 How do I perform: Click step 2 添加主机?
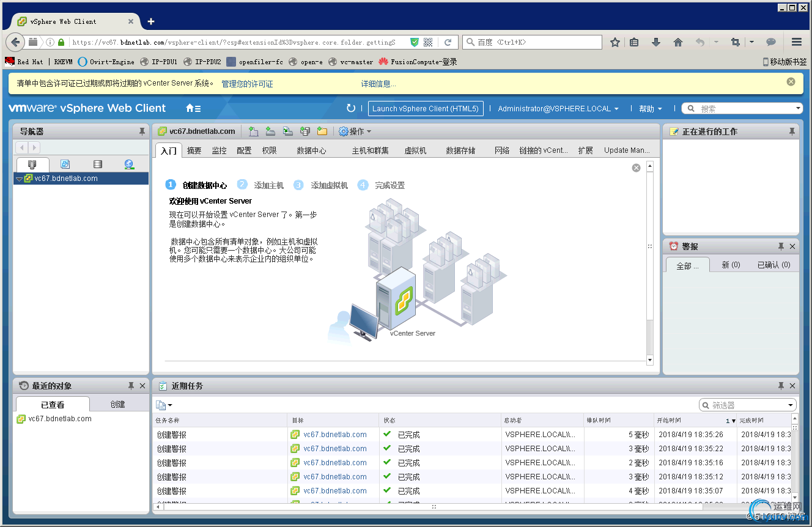point(261,185)
